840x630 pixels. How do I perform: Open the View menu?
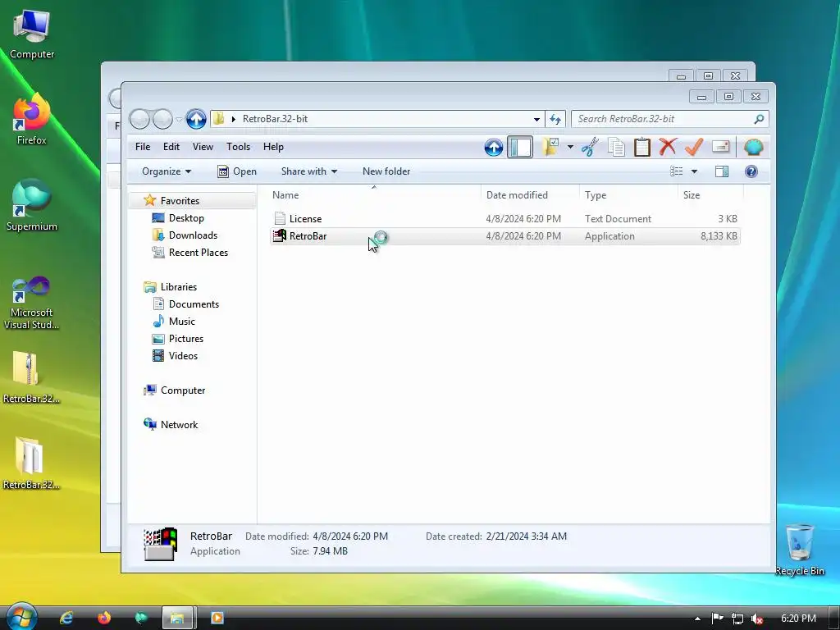coord(203,147)
